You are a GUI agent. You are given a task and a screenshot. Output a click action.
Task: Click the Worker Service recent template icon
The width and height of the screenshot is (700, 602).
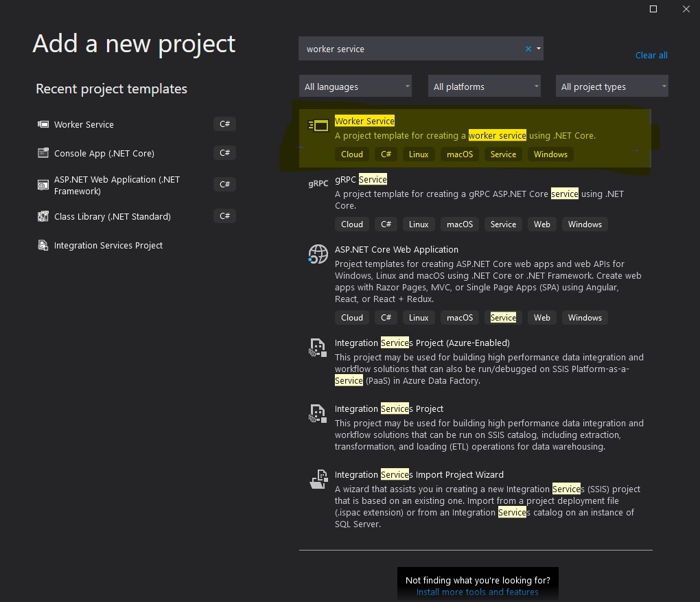coord(43,124)
